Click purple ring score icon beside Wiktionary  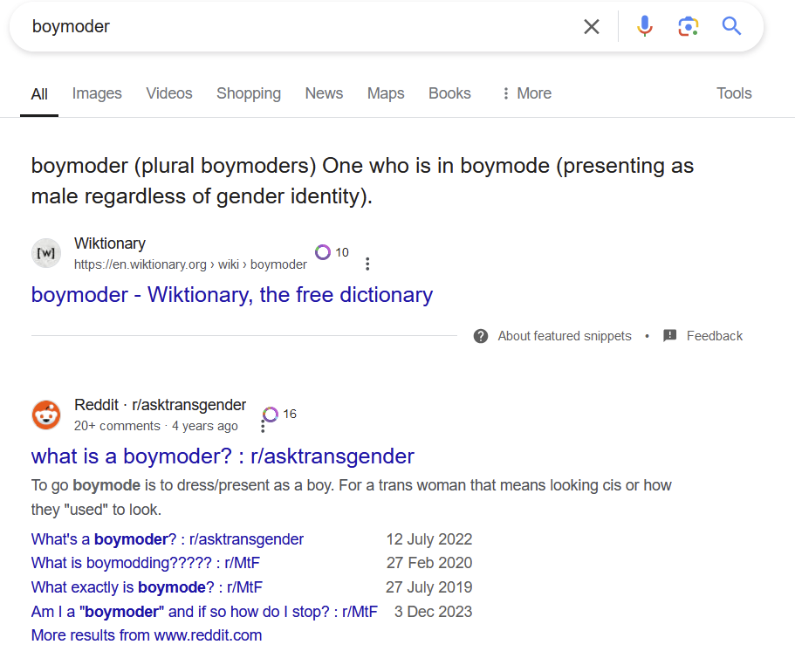(323, 252)
